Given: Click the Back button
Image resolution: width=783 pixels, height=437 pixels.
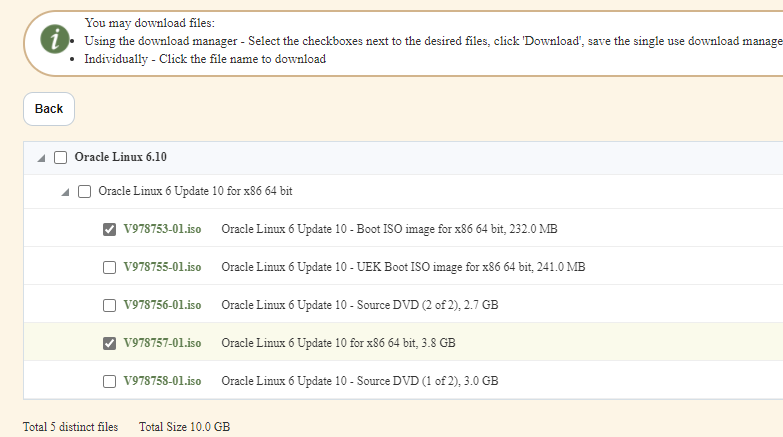Looking at the screenshot, I should pyautogui.click(x=49, y=109).
